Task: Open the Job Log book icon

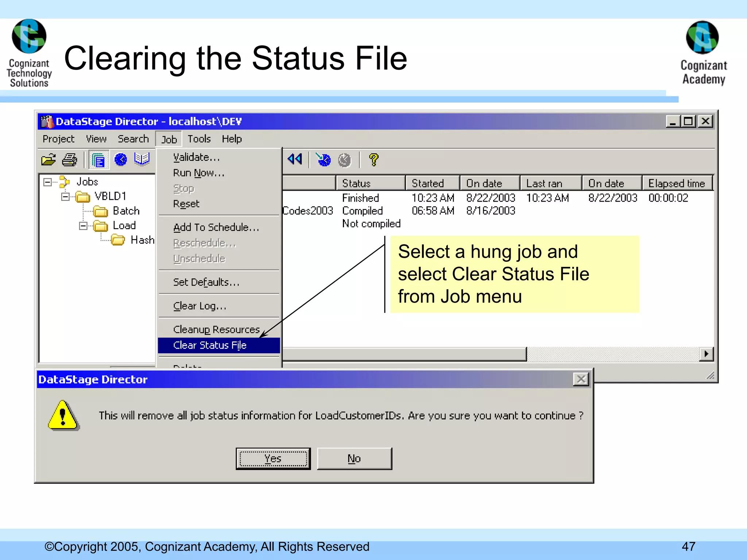Action: 142,159
